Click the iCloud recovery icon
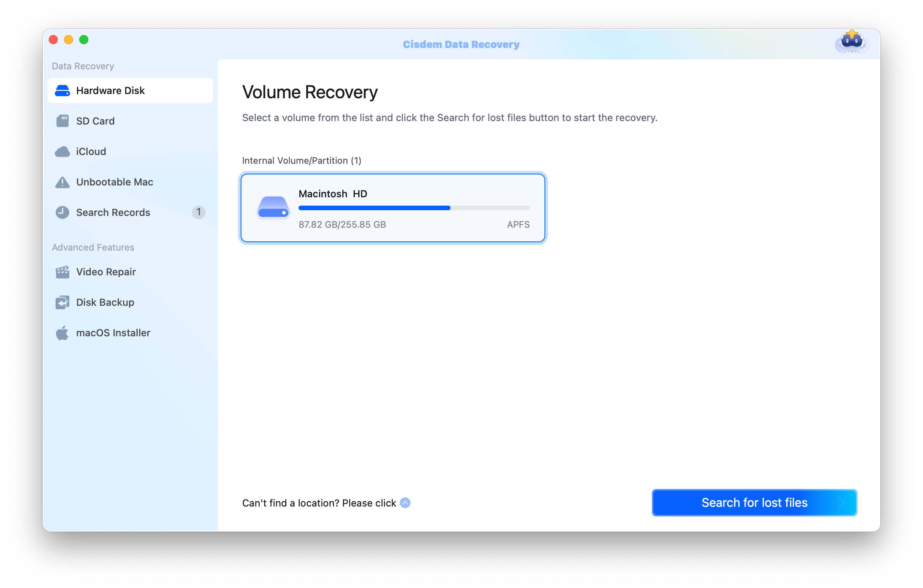 [62, 152]
